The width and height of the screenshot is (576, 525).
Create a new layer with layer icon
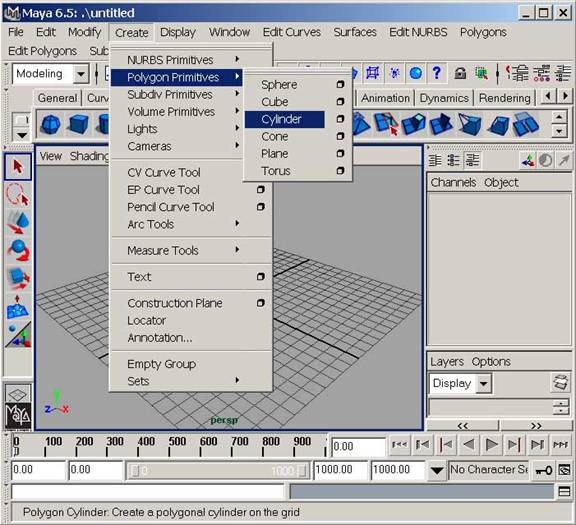pyautogui.click(x=560, y=383)
